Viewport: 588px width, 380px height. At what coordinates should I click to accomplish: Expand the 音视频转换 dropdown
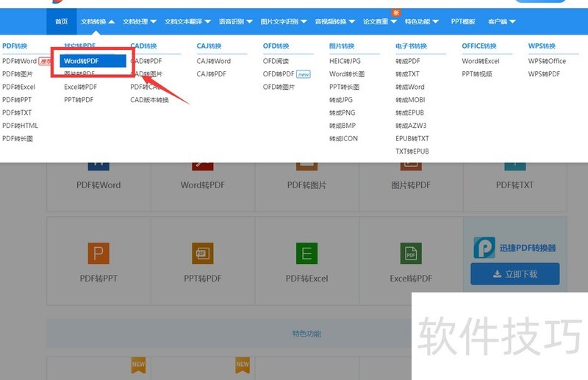tap(334, 22)
